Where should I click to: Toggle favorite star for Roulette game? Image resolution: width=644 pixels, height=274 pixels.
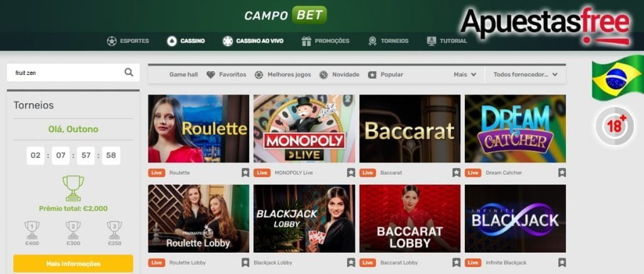tap(245, 173)
